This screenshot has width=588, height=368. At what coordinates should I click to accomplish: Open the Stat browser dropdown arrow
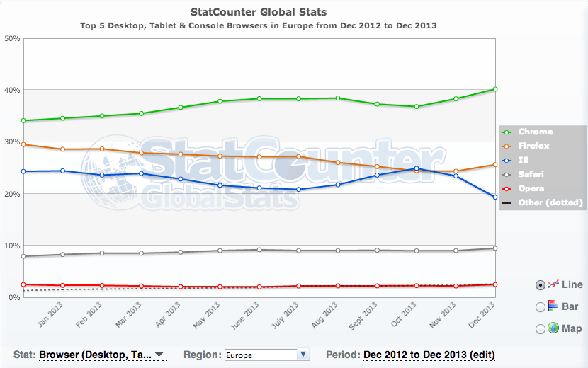click(159, 355)
